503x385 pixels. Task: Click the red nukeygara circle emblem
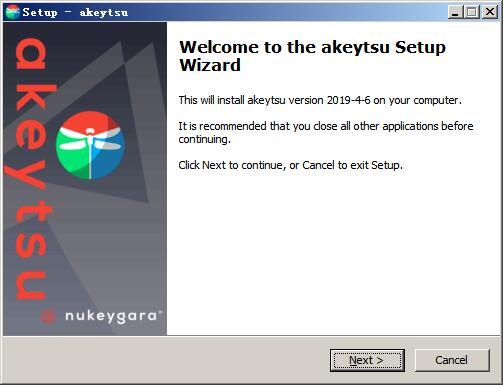48,316
